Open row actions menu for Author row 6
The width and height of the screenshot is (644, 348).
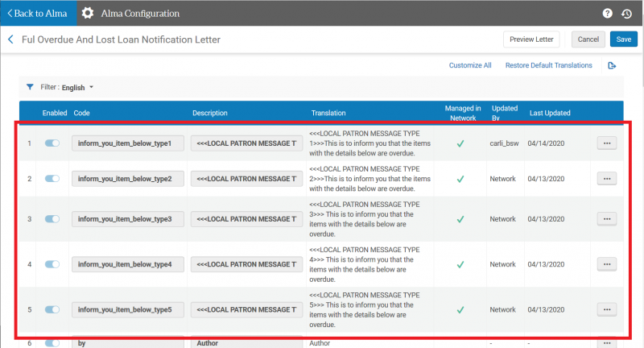tap(607, 343)
